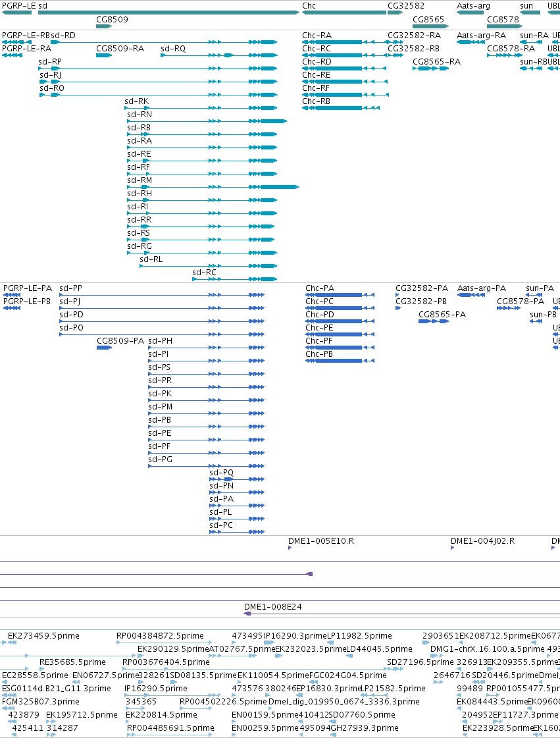Select EST EK290129.5prime
The width and height of the screenshot is (560, 738).
(x=140, y=656)
